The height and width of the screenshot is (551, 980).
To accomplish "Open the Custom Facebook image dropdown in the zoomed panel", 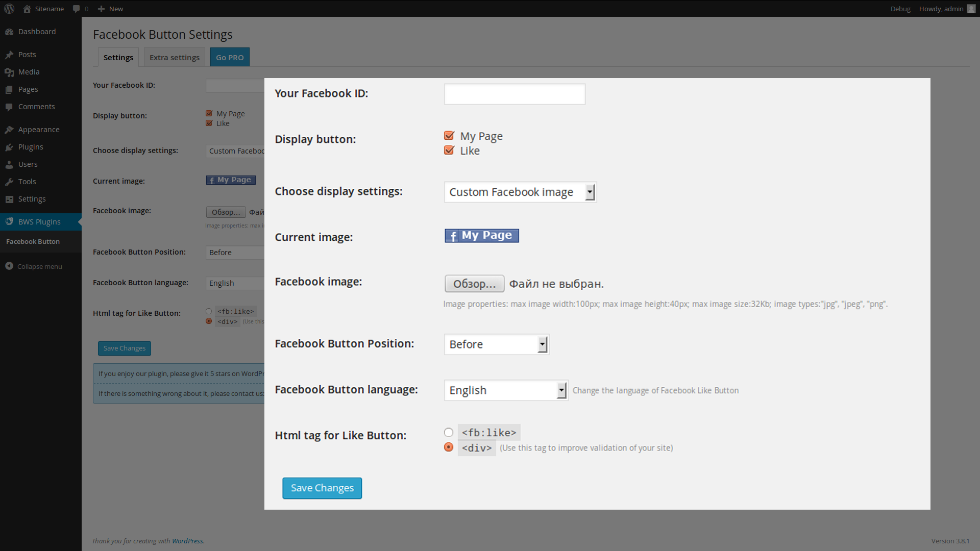I will 520,192.
